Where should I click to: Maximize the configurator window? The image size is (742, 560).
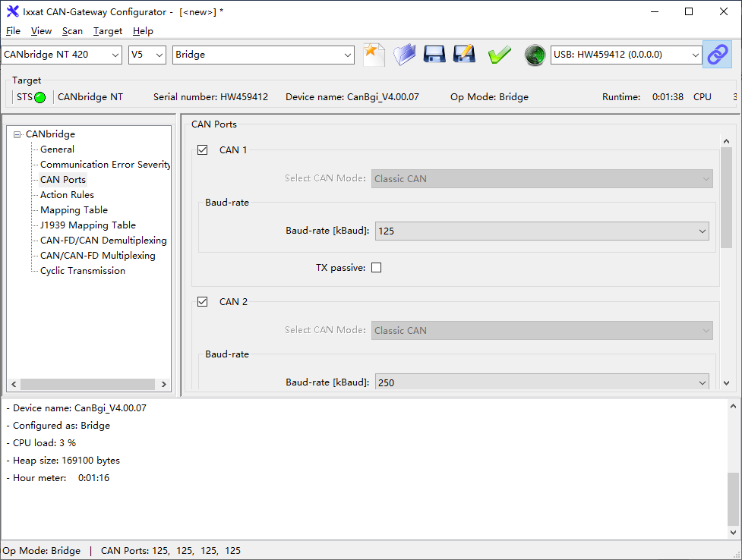point(689,11)
